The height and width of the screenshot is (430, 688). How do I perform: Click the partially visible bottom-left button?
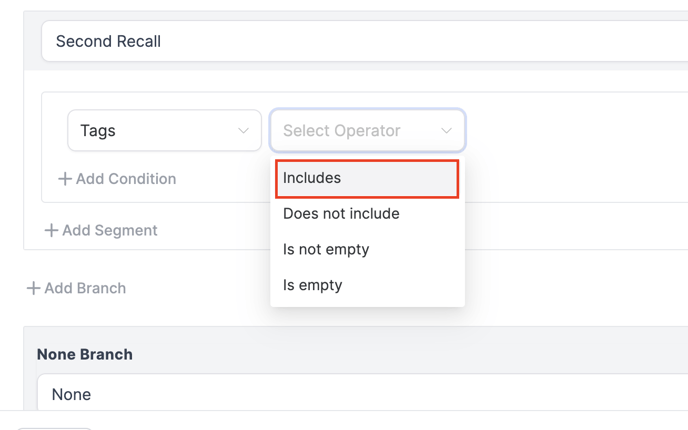click(x=55, y=426)
